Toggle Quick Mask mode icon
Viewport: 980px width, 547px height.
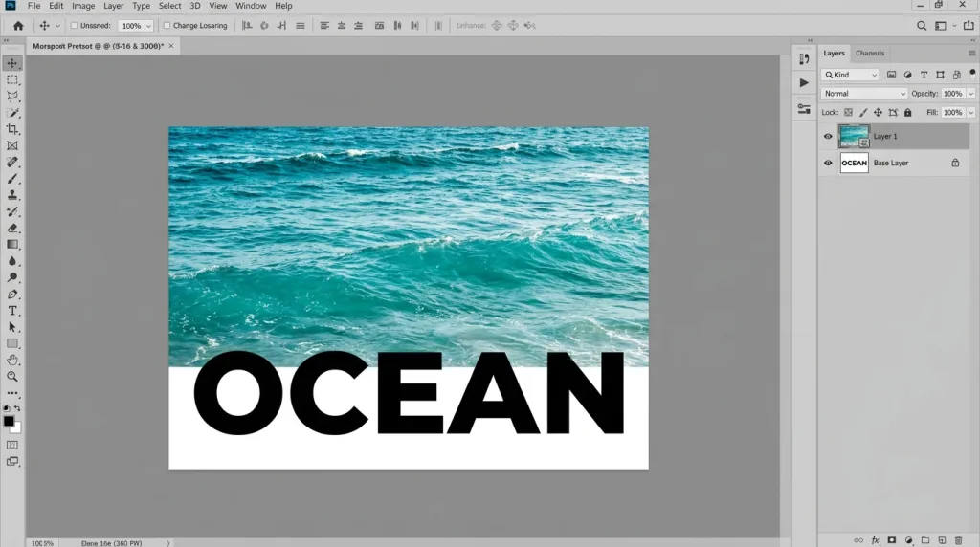pos(12,446)
